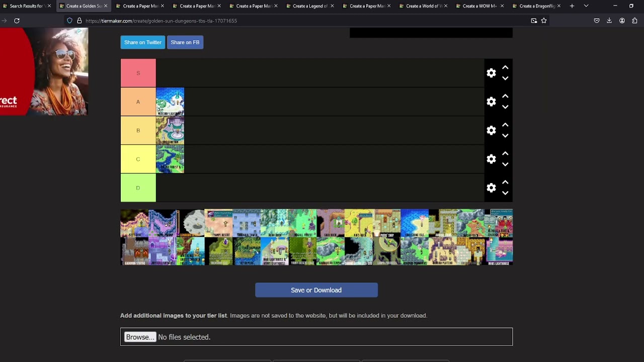The height and width of the screenshot is (362, 644).
Task: Select Sol Sanctum image in B tier
Action: click(170, 130)
